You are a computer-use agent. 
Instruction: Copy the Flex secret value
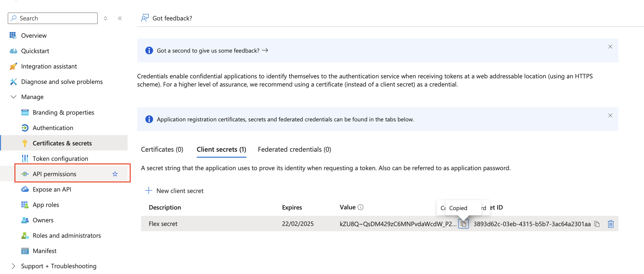[x=464, y=224]
